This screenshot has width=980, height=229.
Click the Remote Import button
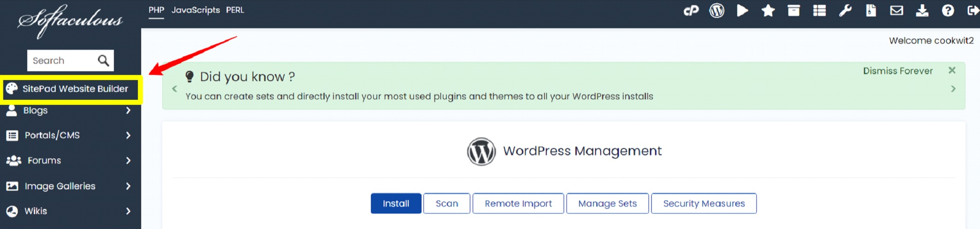pos(518,203)
